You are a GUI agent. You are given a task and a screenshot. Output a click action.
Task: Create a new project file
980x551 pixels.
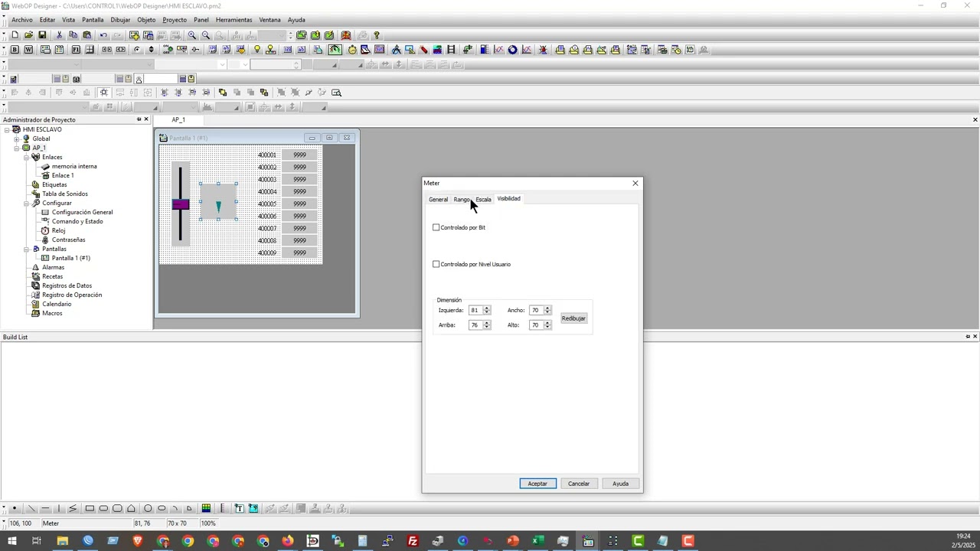point(15,35)
